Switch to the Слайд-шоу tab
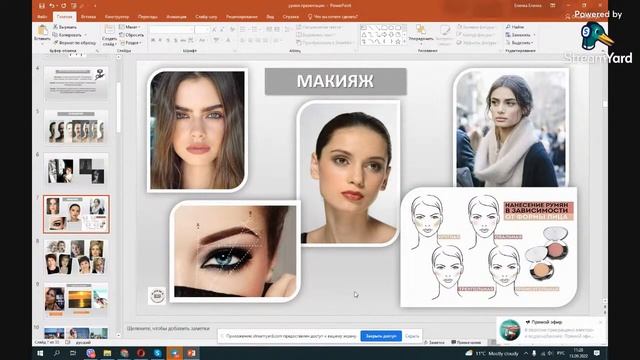The width and height of the screenshot is (640, 360). point(206,17)
